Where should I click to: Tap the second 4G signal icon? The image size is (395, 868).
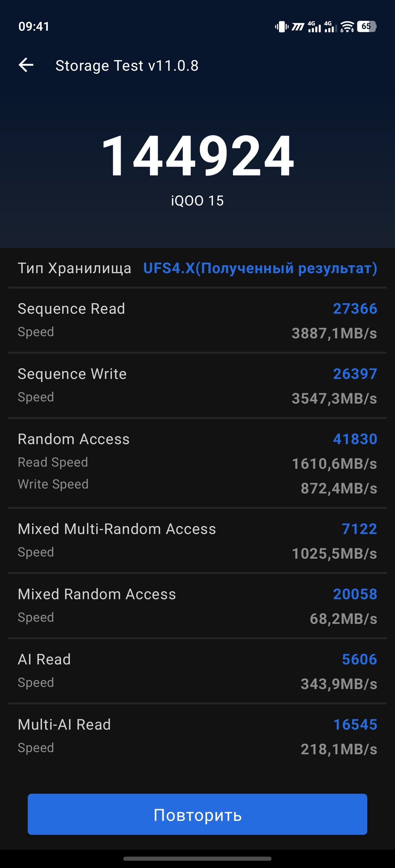coord(331,27)
